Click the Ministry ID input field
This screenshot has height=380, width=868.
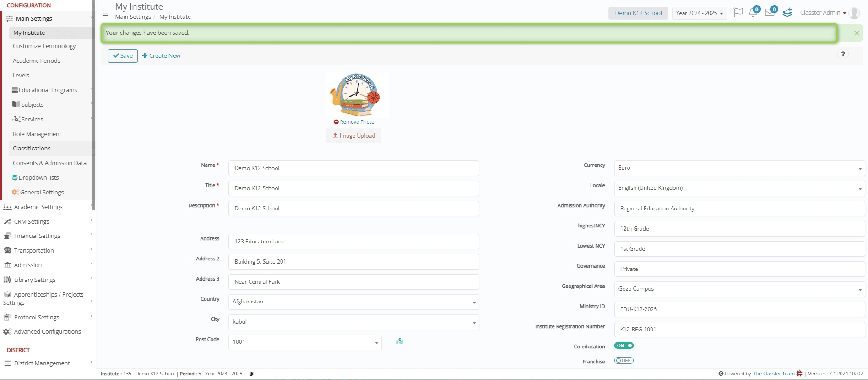click(x=739, y=309)
